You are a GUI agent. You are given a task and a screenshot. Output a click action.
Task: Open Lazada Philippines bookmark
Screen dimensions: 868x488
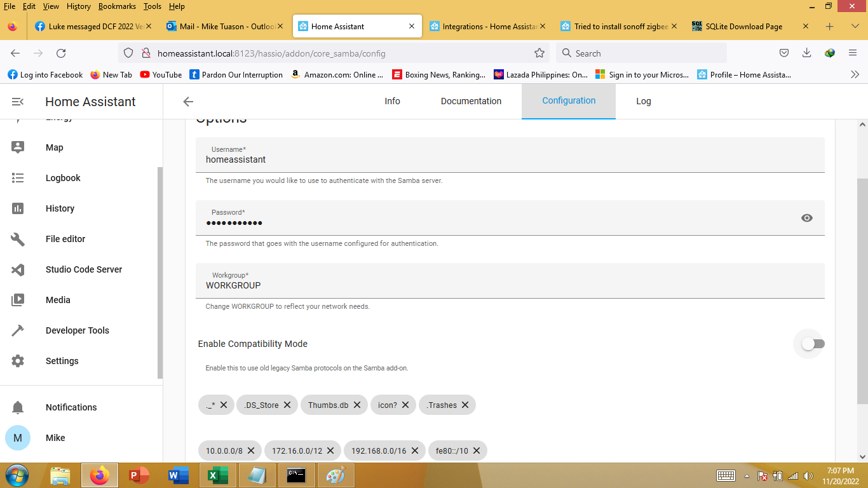541,74
